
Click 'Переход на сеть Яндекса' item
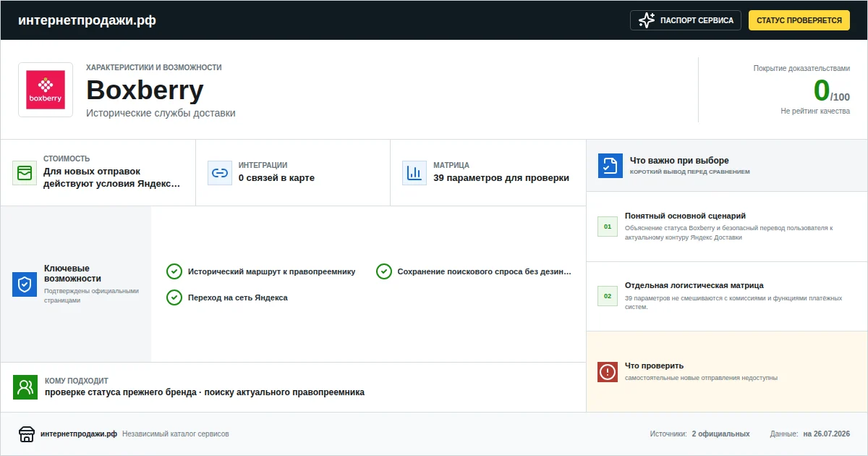[238, 297]
